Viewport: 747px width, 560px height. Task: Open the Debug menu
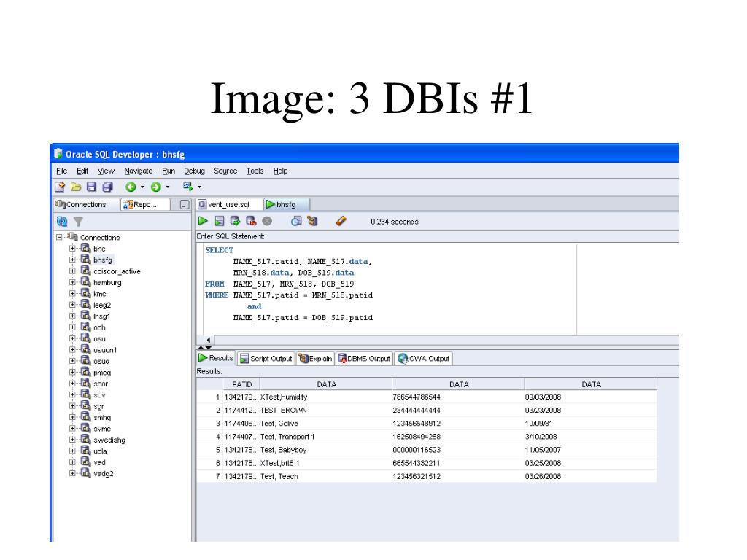point(194,171)
